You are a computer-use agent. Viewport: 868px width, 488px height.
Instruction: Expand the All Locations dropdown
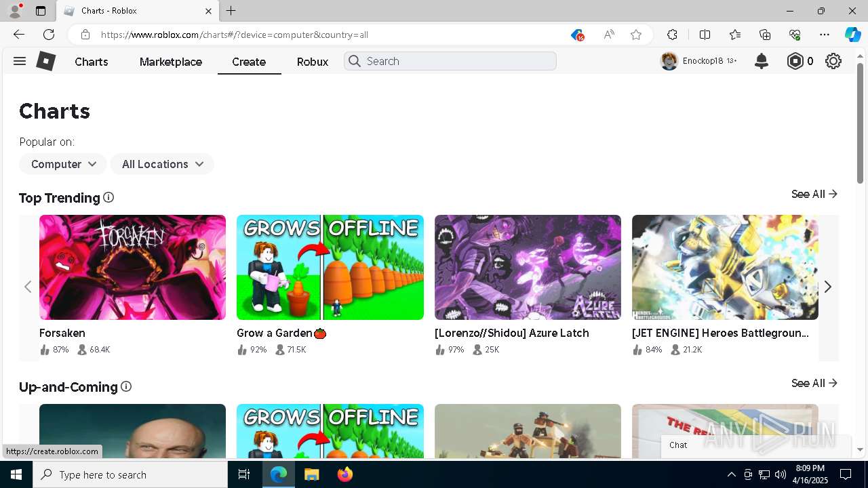point(162,164)
